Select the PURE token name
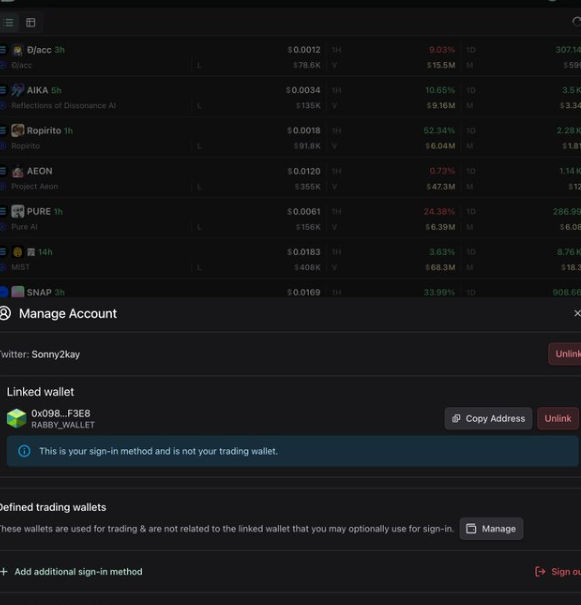581x605 pixels. [39, 211]
